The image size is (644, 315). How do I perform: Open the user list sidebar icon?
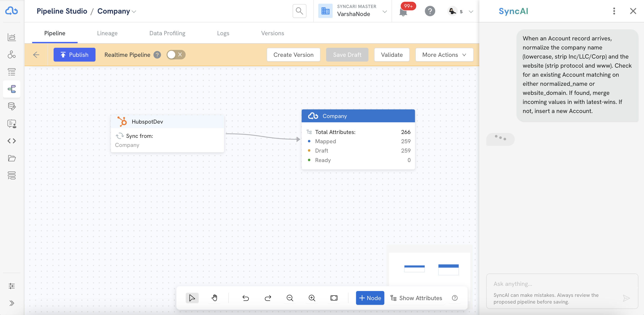[x=11, y=124]
